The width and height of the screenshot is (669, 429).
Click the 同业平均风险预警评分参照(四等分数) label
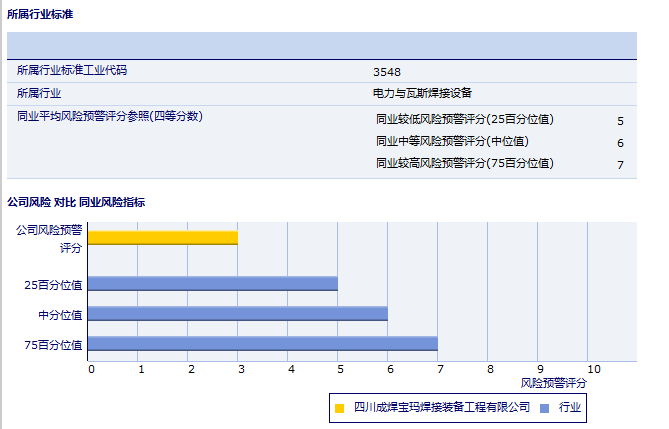110,116
